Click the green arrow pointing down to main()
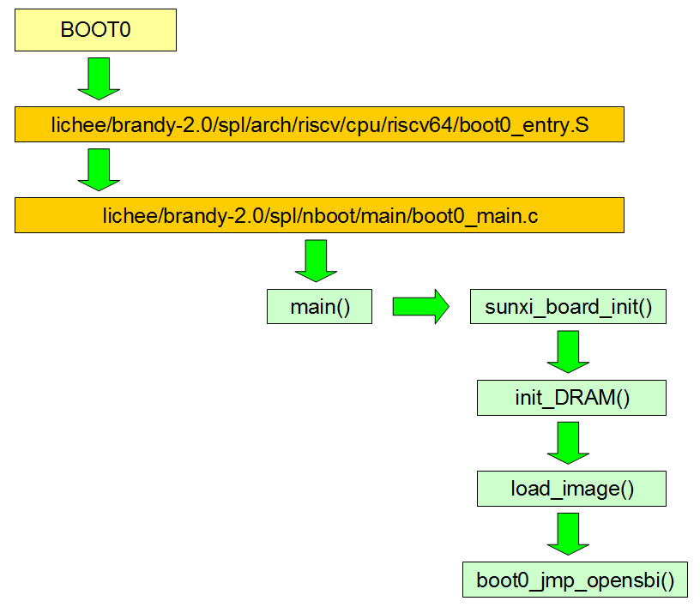The width and height of the screenshot is (700, 607). pos(317,260)
